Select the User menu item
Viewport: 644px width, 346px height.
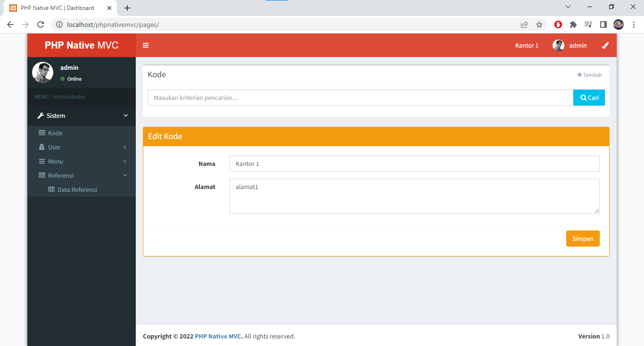click(x=82, y=147)
